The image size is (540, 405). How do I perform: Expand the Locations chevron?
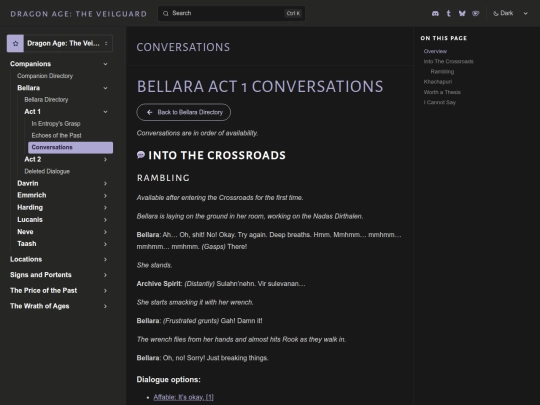105,259
